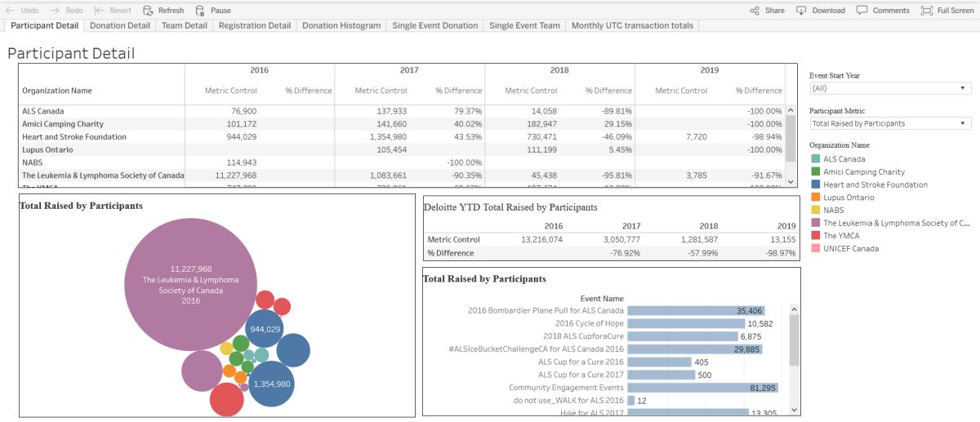980x422 pixels.
Task: Click the Lupus Ontario row in table
Action: pos(402,150)
